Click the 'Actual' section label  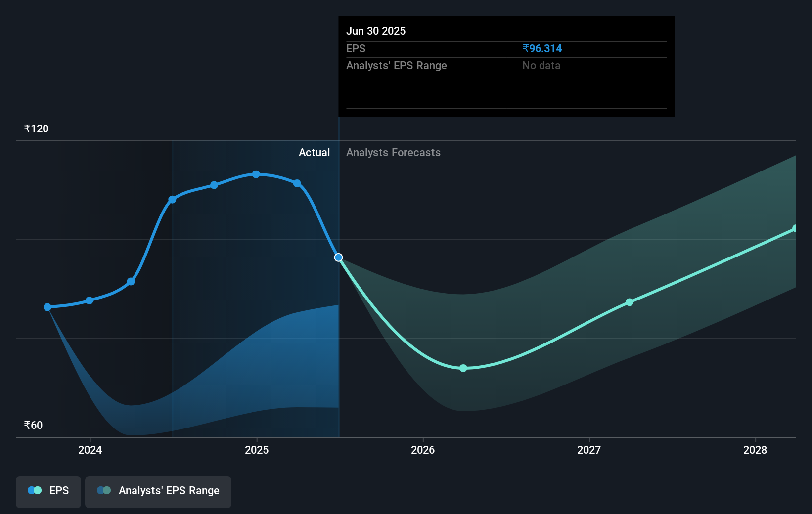tap(314, 153)
